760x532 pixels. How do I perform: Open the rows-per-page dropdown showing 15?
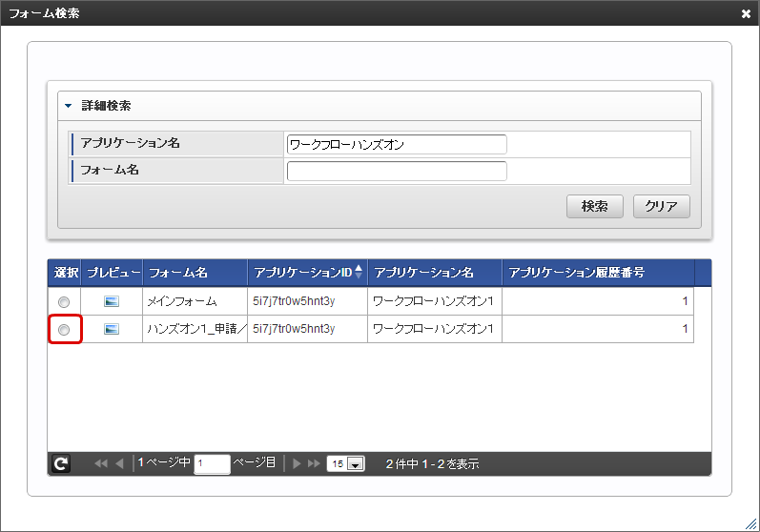click(x=345, y=464)
